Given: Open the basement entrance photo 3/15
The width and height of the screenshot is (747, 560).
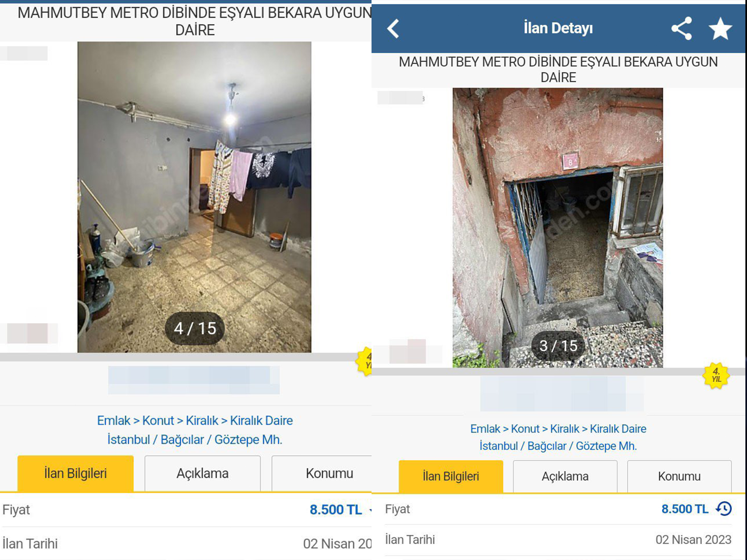Looking at the screenshot, I should click(x=558, y=228).
